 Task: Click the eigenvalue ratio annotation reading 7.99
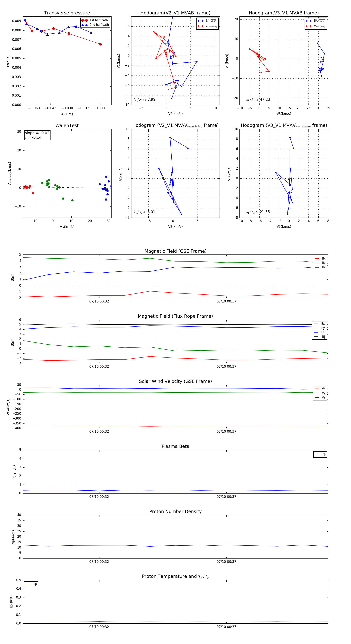pyautogui.click(x=144, y=100)
